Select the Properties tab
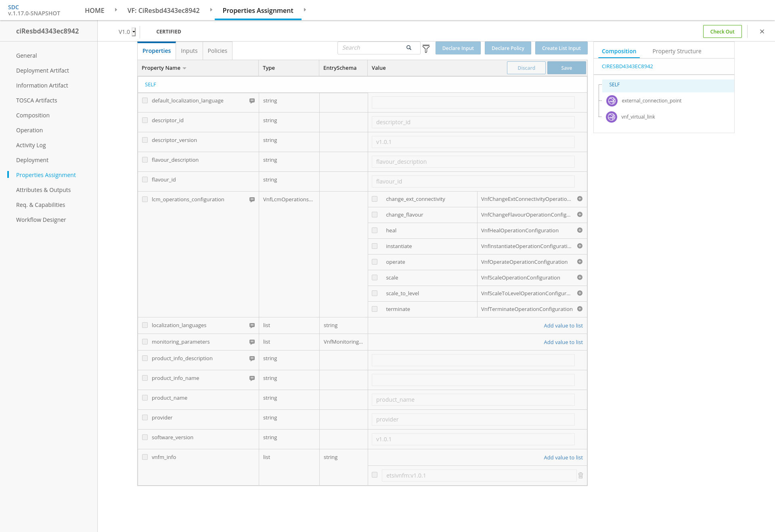This screenshot has height=532, width=775. [157, 51]
